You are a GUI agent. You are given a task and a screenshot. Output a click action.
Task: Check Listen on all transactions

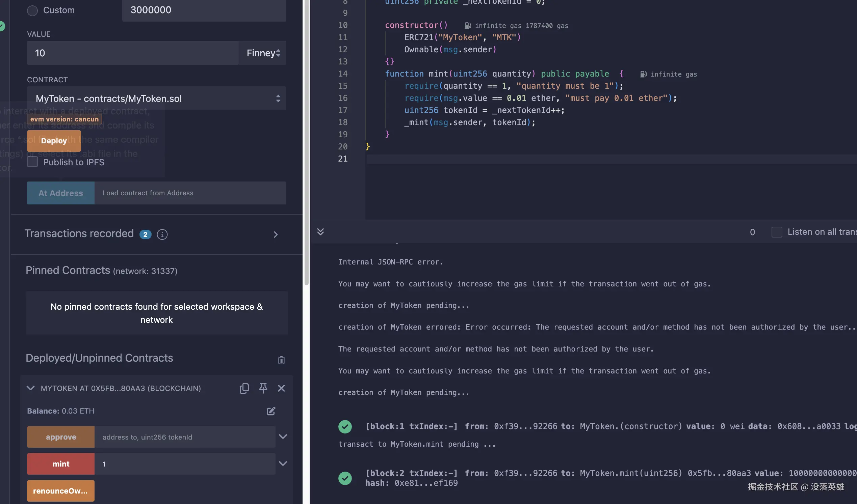[x=777, y=232]
